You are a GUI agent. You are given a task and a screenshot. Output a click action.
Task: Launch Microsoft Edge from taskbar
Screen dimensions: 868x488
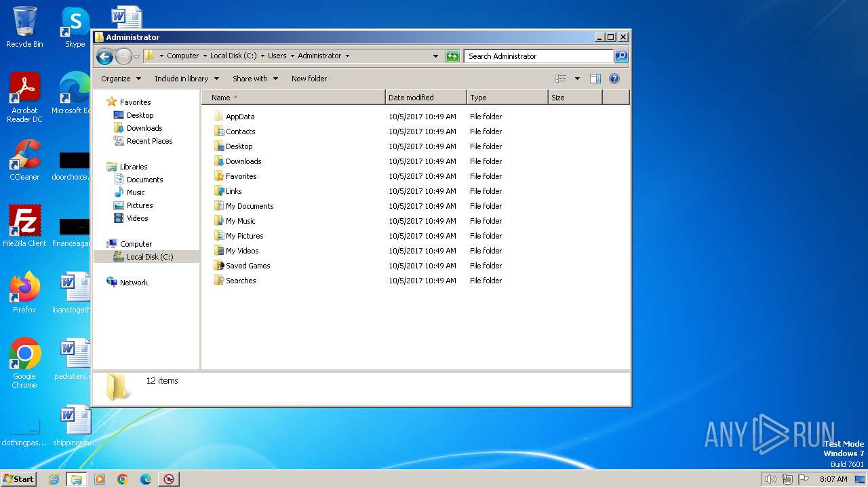(x=146, y=479)
